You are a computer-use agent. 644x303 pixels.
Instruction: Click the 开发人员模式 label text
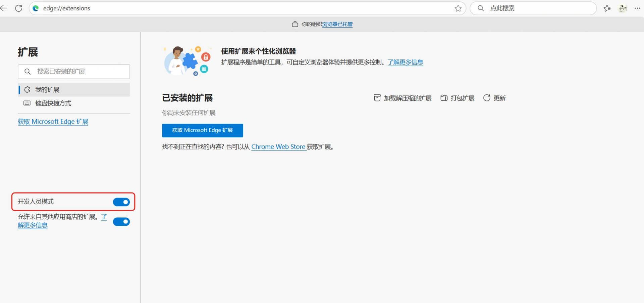(x=36, y=202)
